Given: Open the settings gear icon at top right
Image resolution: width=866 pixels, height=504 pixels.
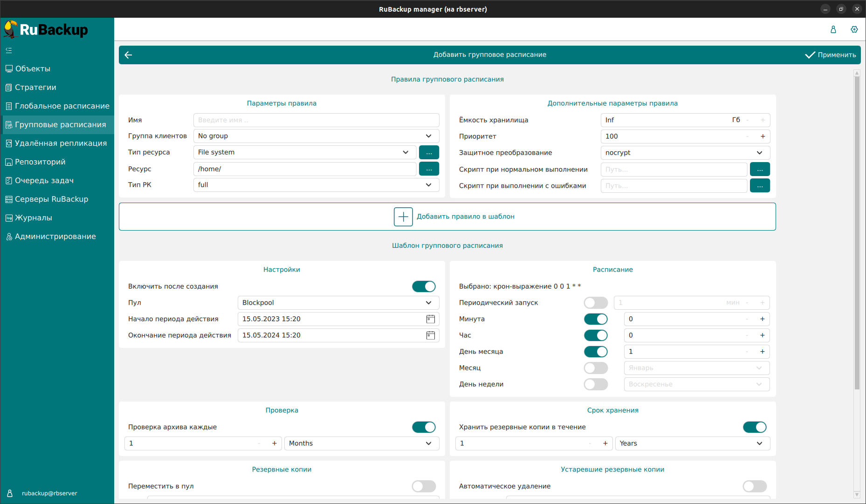Looking at the screenshot, I should [x=854, y=29].
